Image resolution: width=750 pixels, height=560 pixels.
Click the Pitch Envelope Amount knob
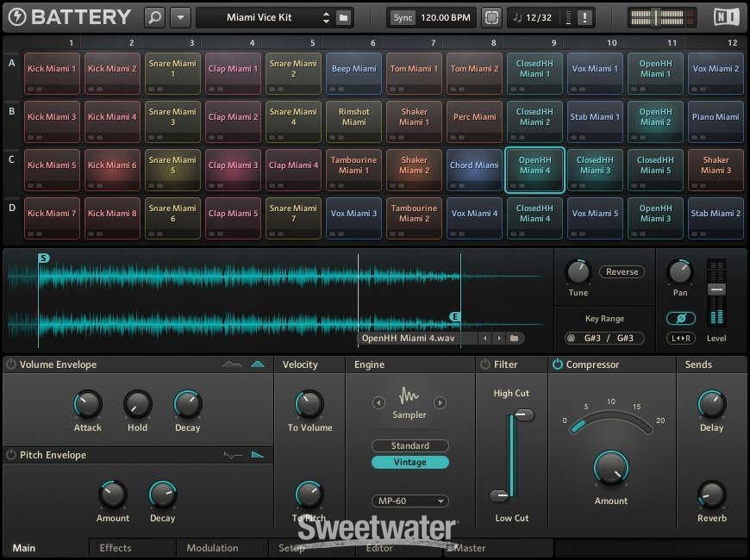click(112, 495)
